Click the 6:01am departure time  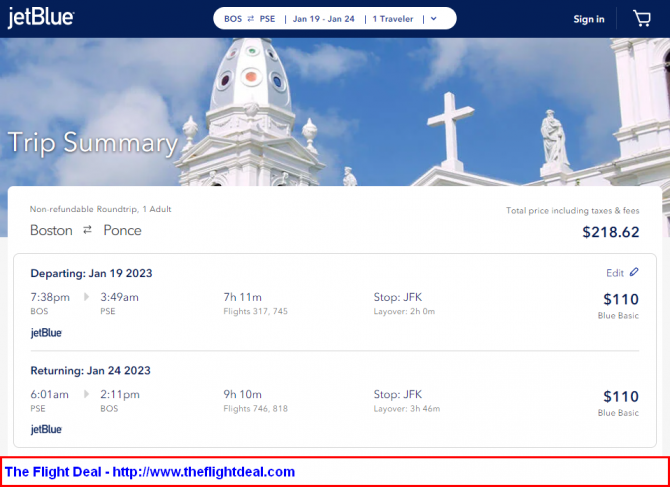click(50, 394)
